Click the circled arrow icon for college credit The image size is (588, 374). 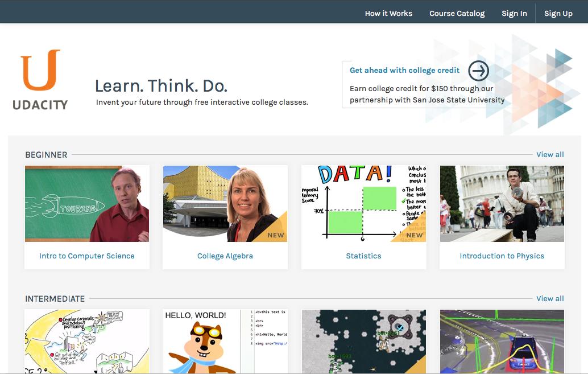[x=478, y=71]
